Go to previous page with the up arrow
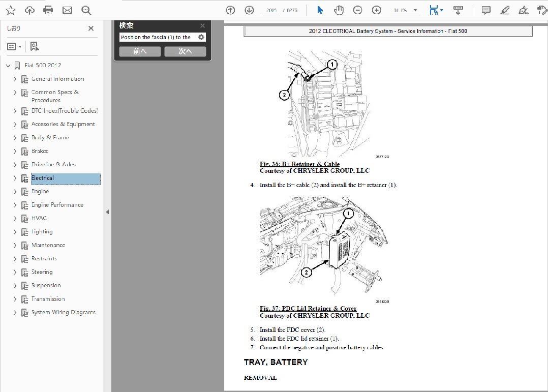548x392 pixels. [x=230, y=10]
